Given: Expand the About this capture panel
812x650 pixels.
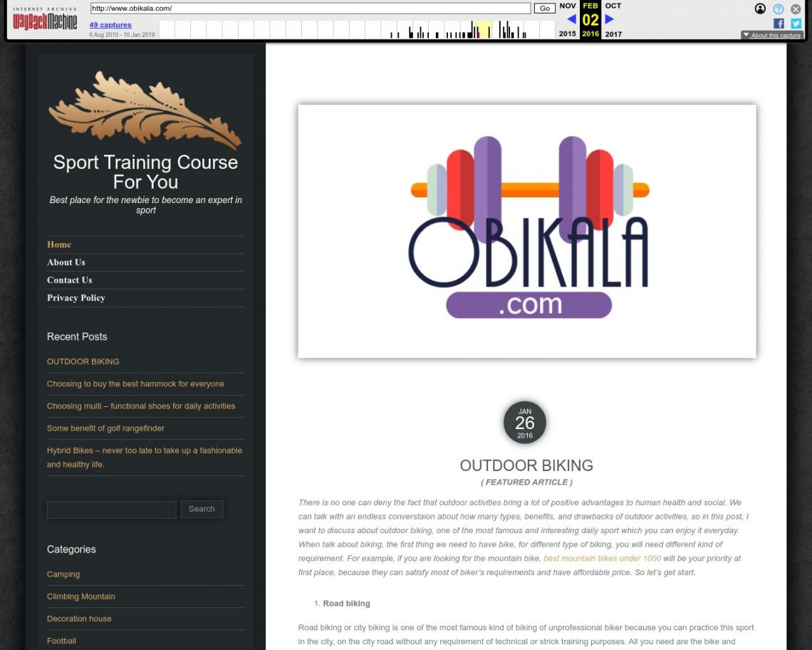Looking at the screenshot, I should pos(772,35).
